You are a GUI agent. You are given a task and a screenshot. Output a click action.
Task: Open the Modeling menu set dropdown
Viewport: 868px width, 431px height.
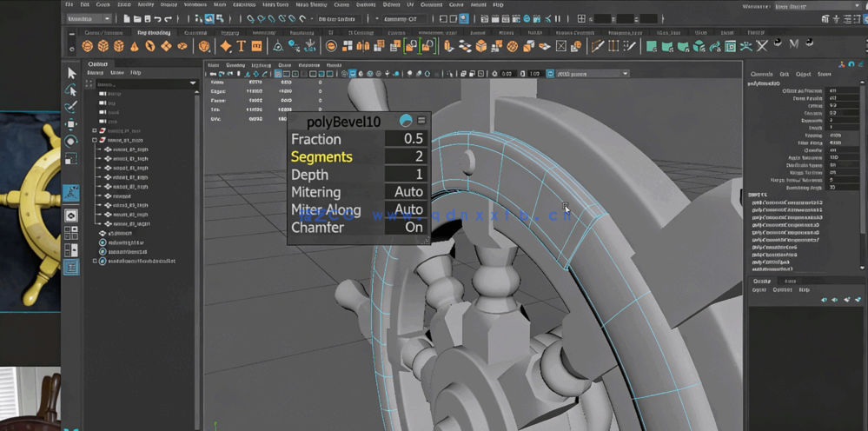pyautogui.click(x=89, y=19)
